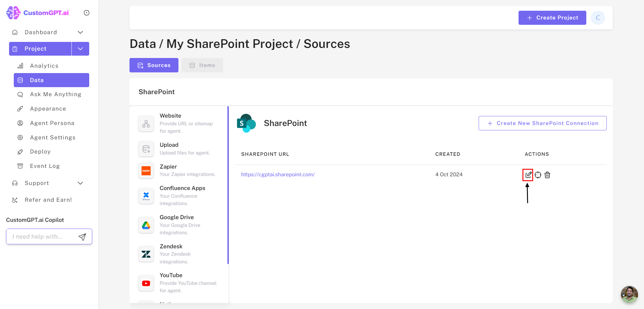The height and width of the screenshot is (309, 644).
Task: Open the cgptai.sharepoint.com link
Action: point(278,174)
